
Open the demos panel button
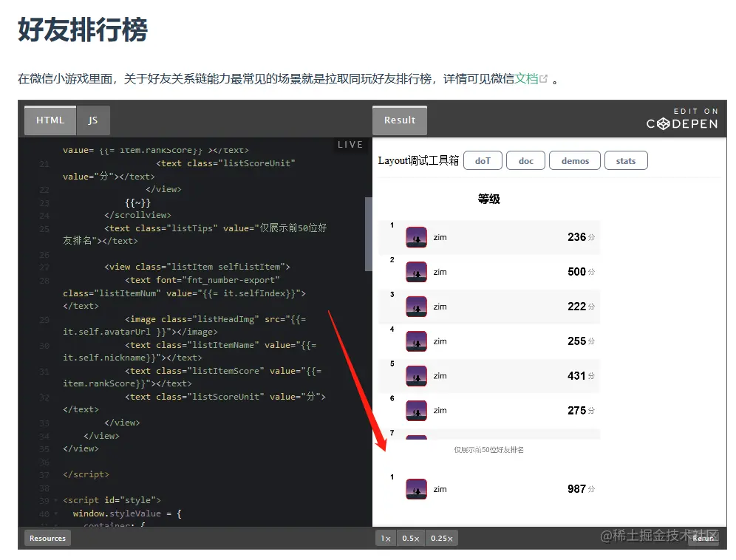(575, 160)
